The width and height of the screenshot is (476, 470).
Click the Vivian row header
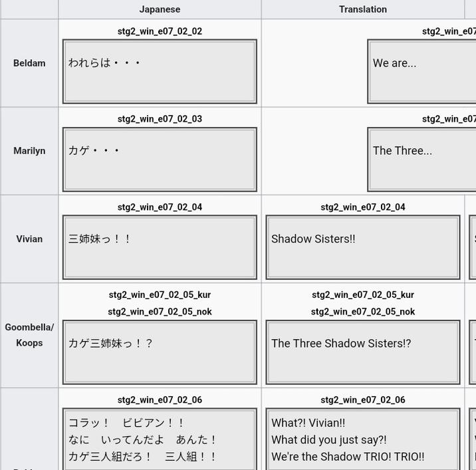point(29,239)
